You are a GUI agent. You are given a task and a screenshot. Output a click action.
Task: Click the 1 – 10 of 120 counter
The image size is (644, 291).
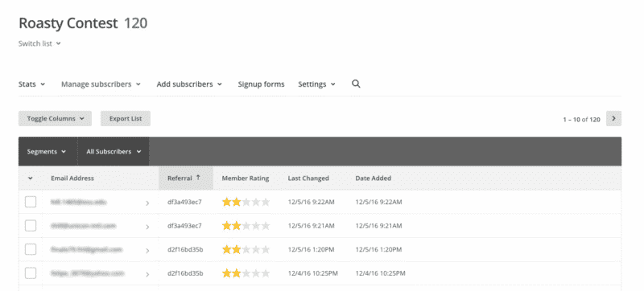point(581,119)
